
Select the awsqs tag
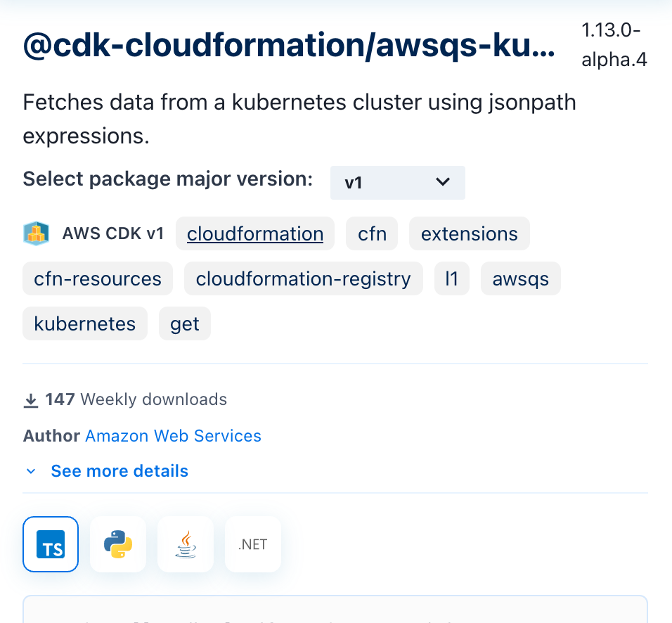[520, 278]
